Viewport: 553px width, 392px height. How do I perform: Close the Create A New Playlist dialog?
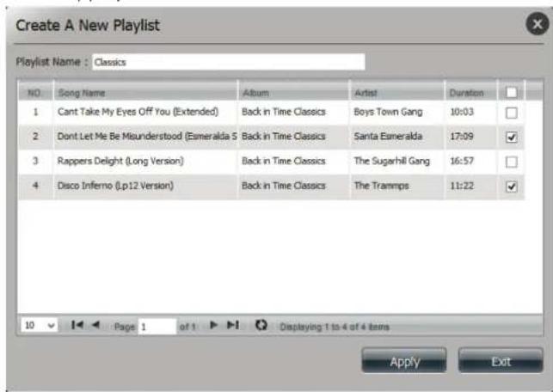[x=538, y=23]
